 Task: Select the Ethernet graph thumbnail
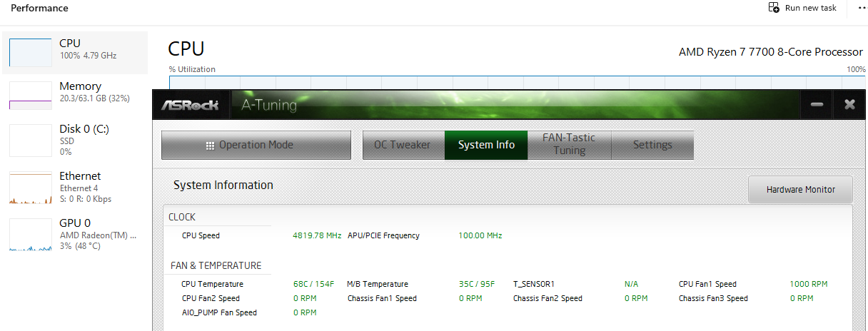[30, 188]
